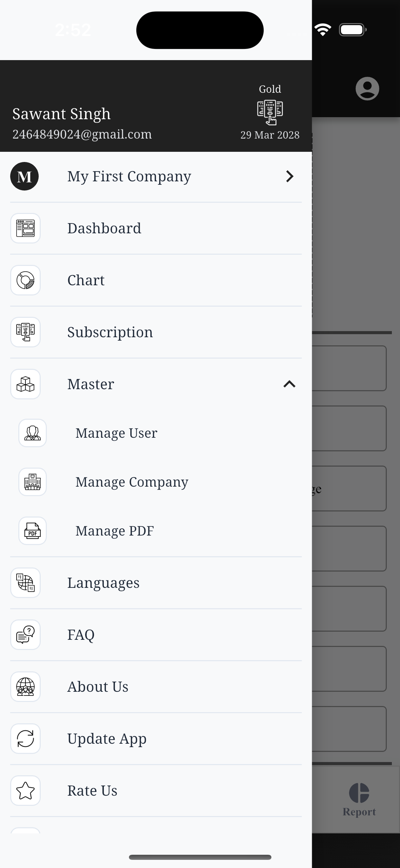Screen dimensions: 400x868
Task: Tap the FAQ chat bubble icon
Action: click(x=25, y=635)
